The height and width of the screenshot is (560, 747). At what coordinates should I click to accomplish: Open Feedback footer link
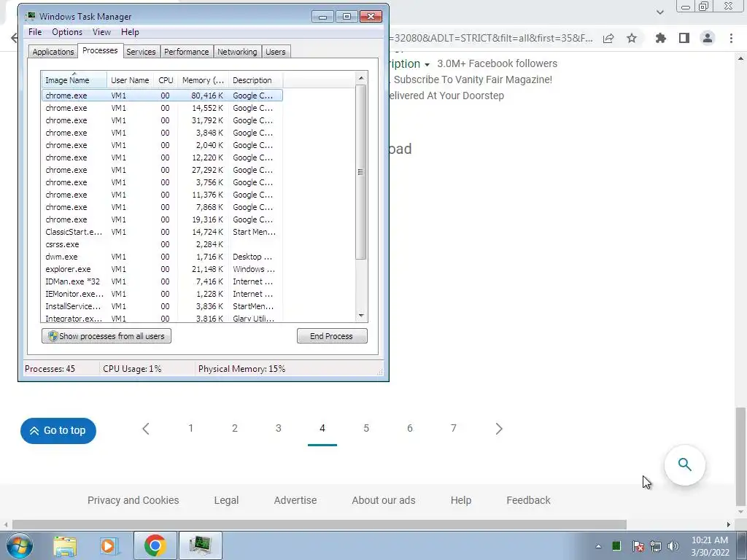click(x=528, y=500)
